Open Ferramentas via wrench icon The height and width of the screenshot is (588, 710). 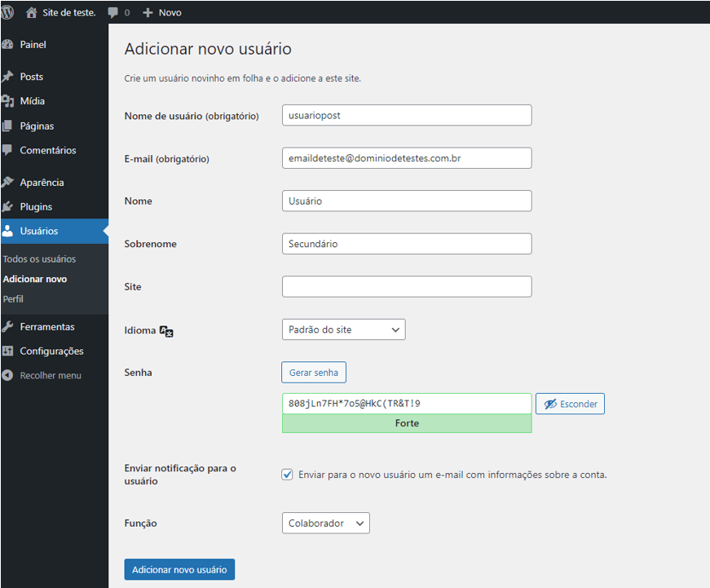click(x=7, y=326)
